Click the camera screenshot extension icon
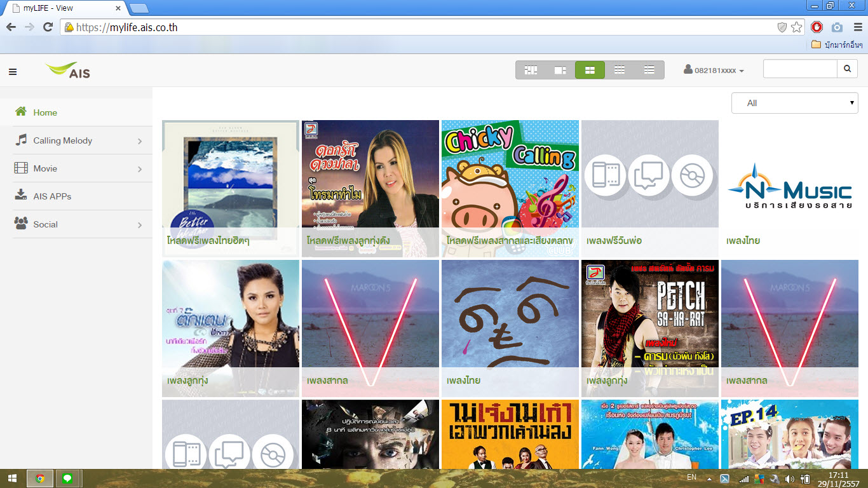Screen dimensions: 868x488 (837, 27)
